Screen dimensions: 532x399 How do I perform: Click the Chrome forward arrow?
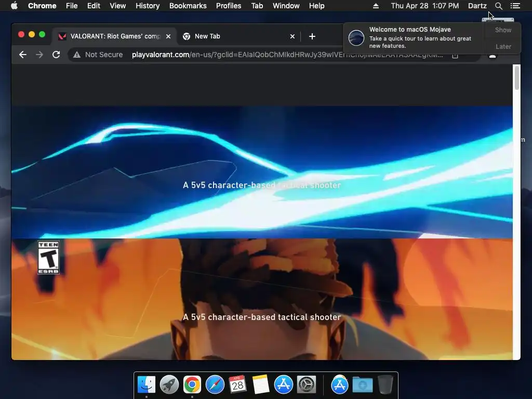(39, 55)
